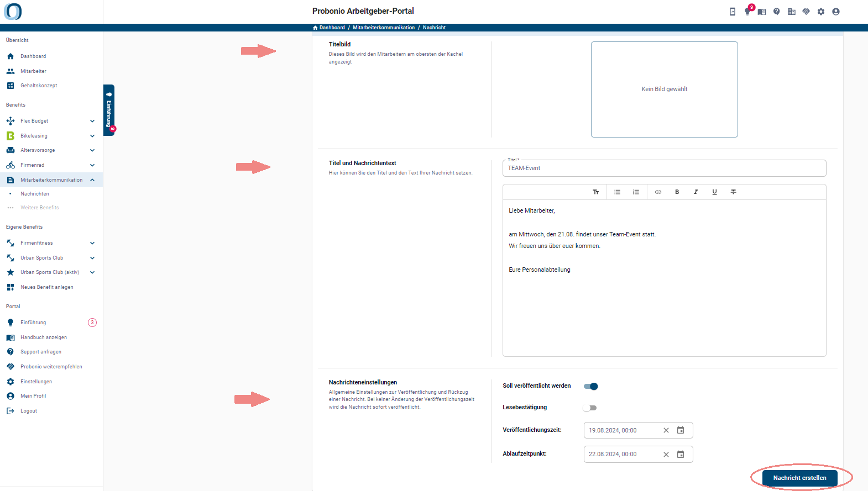This screenshot has height=491, width=868.
Task: Open the lightbulb tips icon with badge
Action: click(747, 12)
